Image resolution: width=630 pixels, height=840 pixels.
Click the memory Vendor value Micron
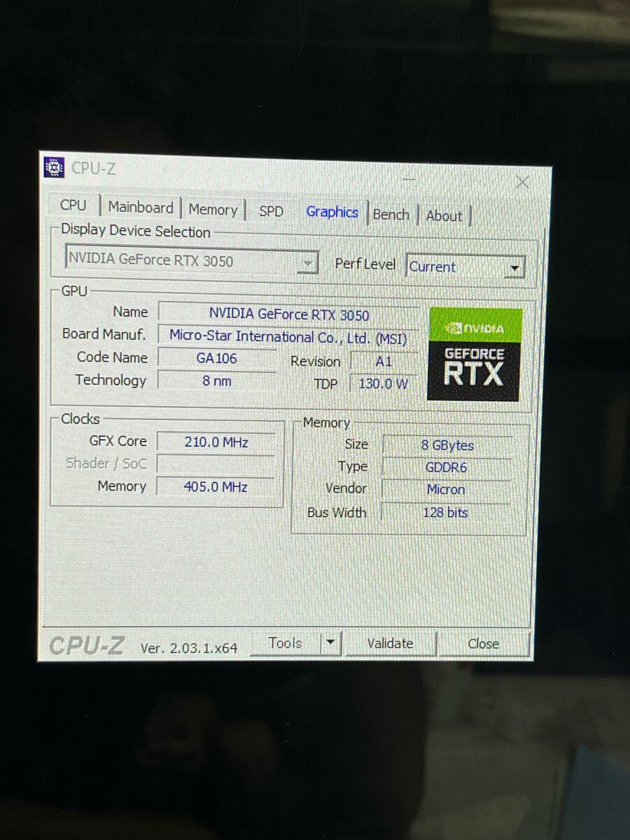click(447, 490)
